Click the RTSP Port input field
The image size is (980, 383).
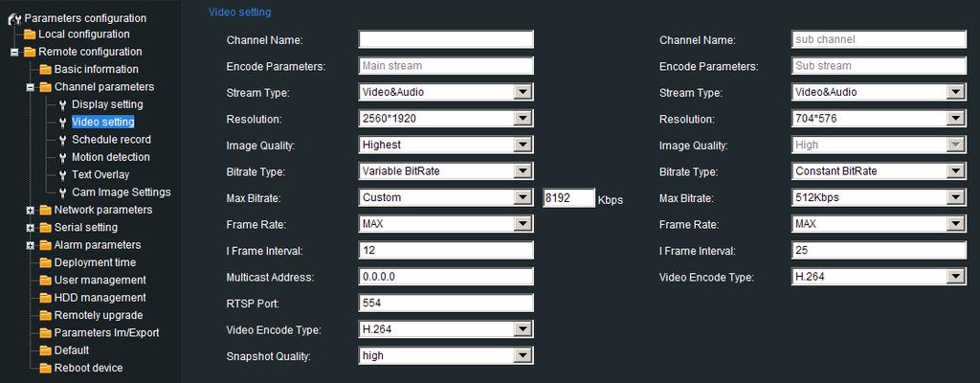(446, 303)
